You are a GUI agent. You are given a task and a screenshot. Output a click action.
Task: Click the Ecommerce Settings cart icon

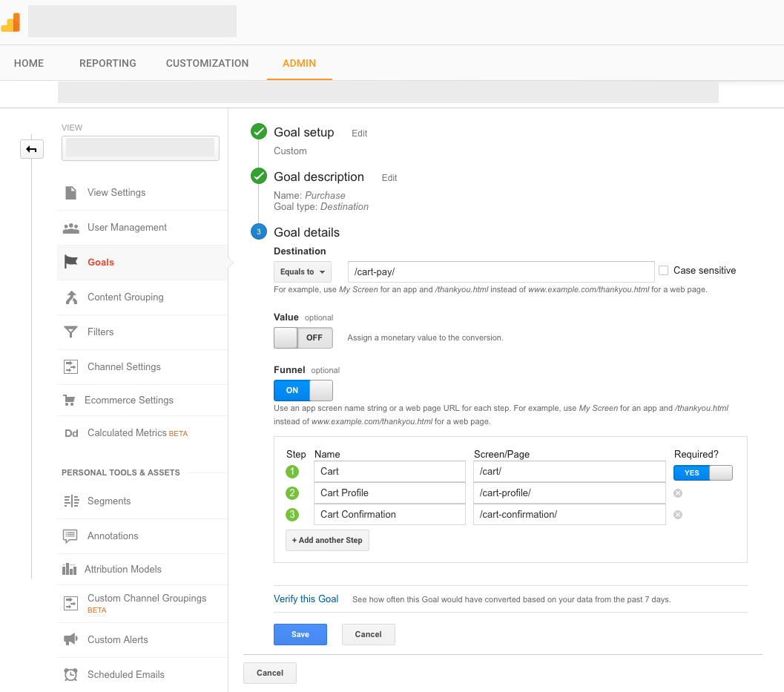point(70,401)
